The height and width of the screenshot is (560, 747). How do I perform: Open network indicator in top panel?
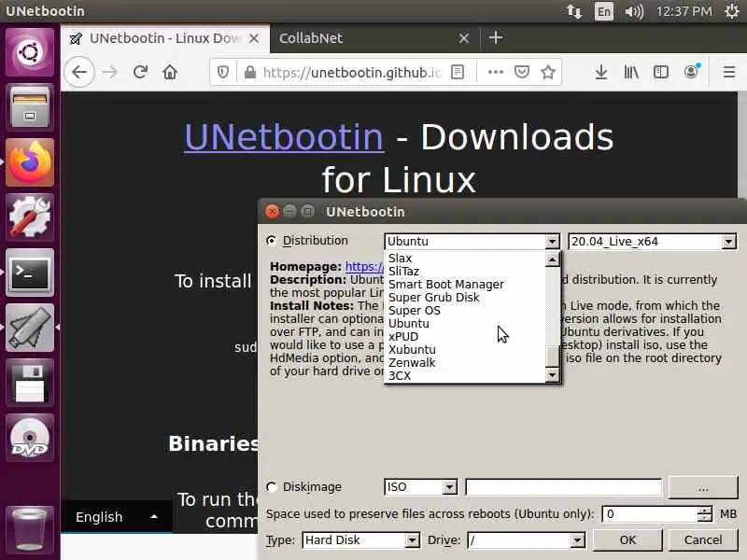coord(574,11)
